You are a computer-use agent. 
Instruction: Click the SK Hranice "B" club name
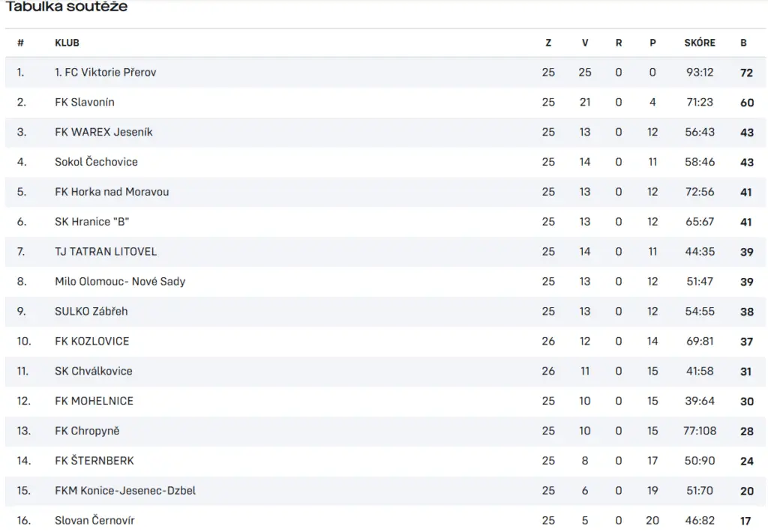coord(92,222)
